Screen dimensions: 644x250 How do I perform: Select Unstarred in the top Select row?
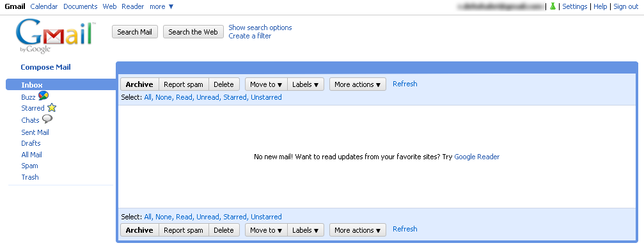266,97
